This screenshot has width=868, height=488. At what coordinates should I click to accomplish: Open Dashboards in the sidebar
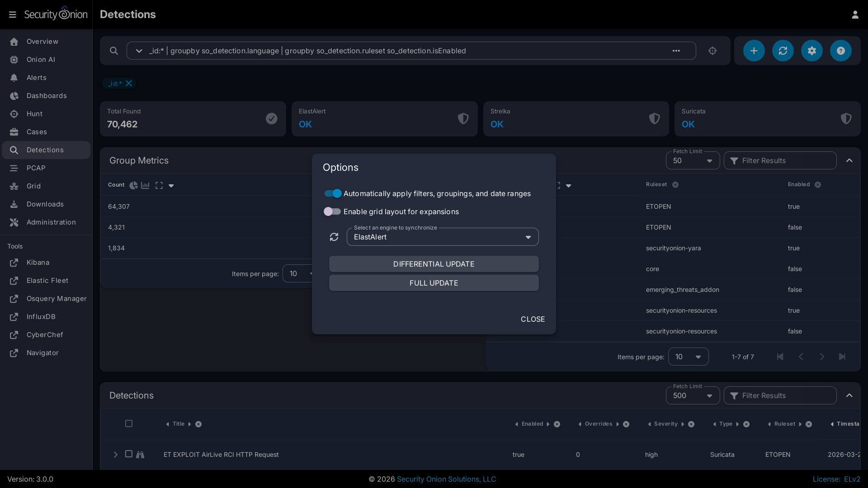[46, 96]
